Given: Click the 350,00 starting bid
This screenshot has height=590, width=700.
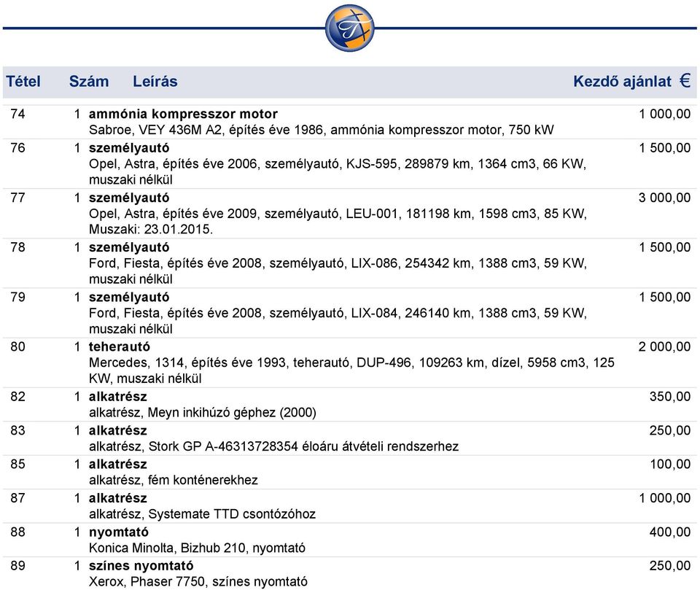Looking at the screenshot, I should click(x=670, y=397).
